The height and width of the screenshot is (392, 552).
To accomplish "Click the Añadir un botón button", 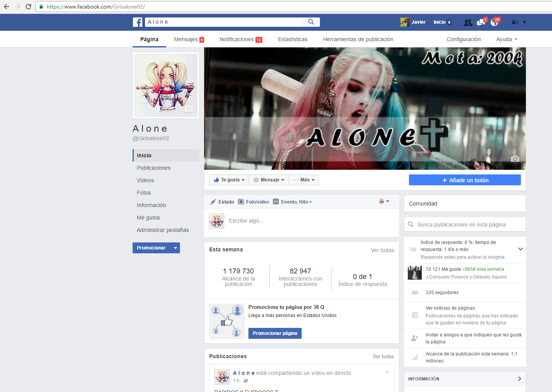I will click(x=465, y=180).
